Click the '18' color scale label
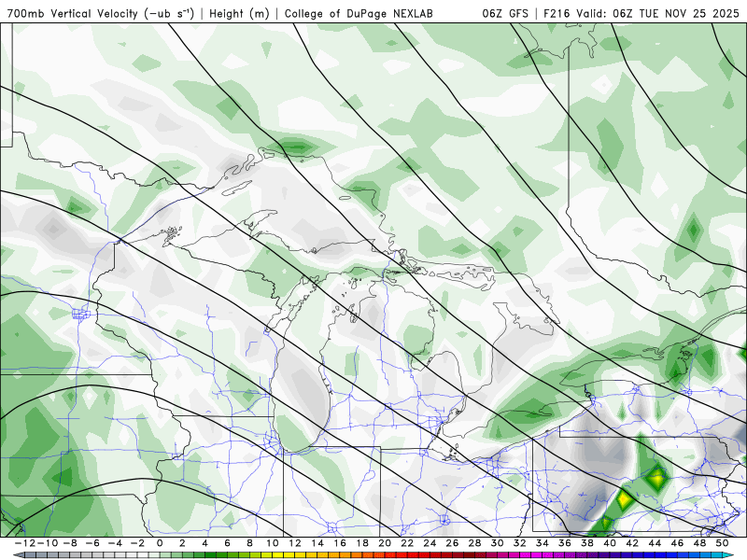The width and height of the screenshot is (747, 560). coord(362,543)
